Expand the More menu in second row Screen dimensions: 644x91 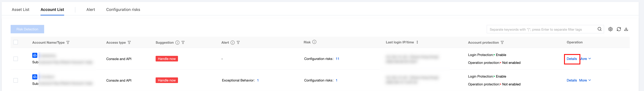(585, 80)
